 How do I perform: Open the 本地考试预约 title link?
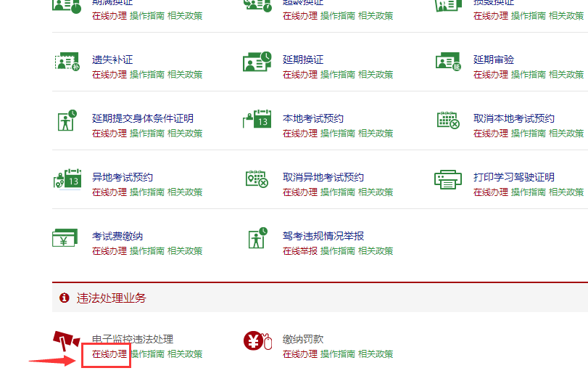click(313, 118)
